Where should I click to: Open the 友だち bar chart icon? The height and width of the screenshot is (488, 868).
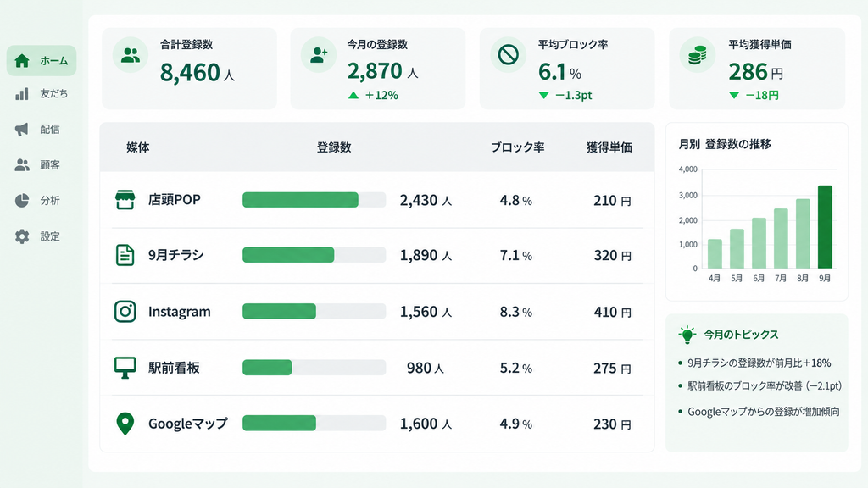coord(21,94)
